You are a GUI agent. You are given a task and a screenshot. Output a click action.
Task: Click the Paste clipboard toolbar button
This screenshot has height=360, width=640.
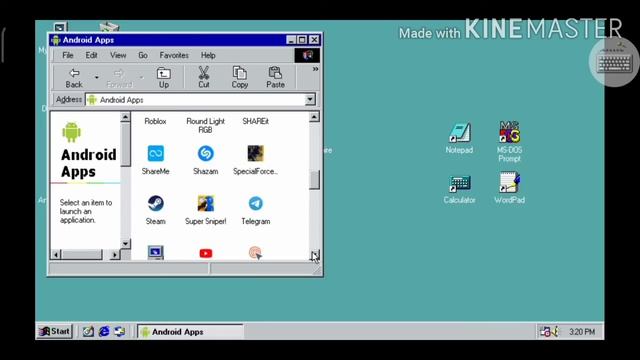click(x=276, y=78)
